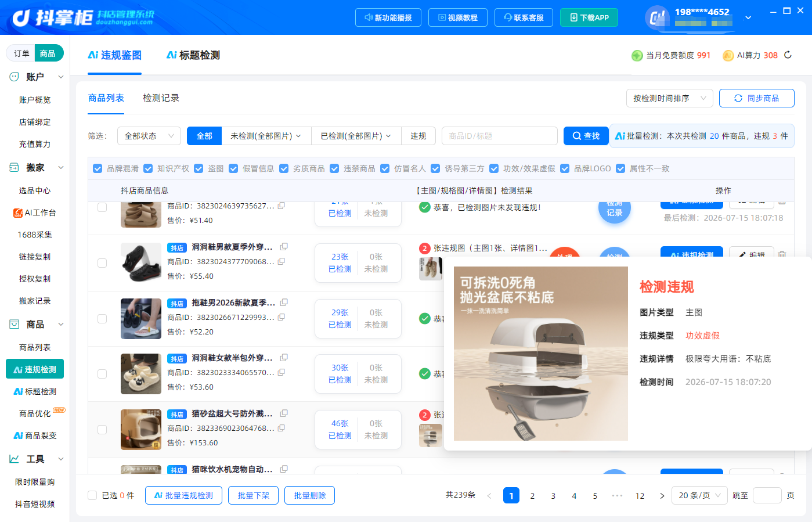This screenshot has width=812, height=522.
Task: Open the 全部状态 filter dropdown
Action: [149, 136]
